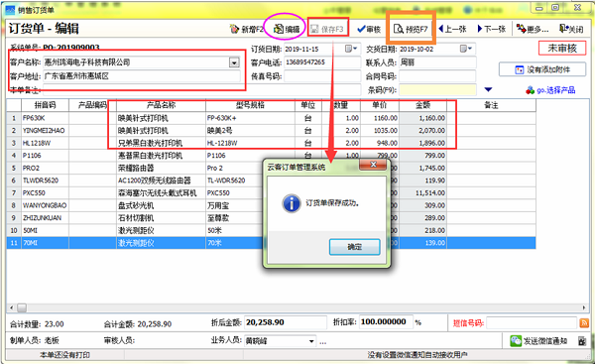Go to previous order 上一张

coord(452,29)
